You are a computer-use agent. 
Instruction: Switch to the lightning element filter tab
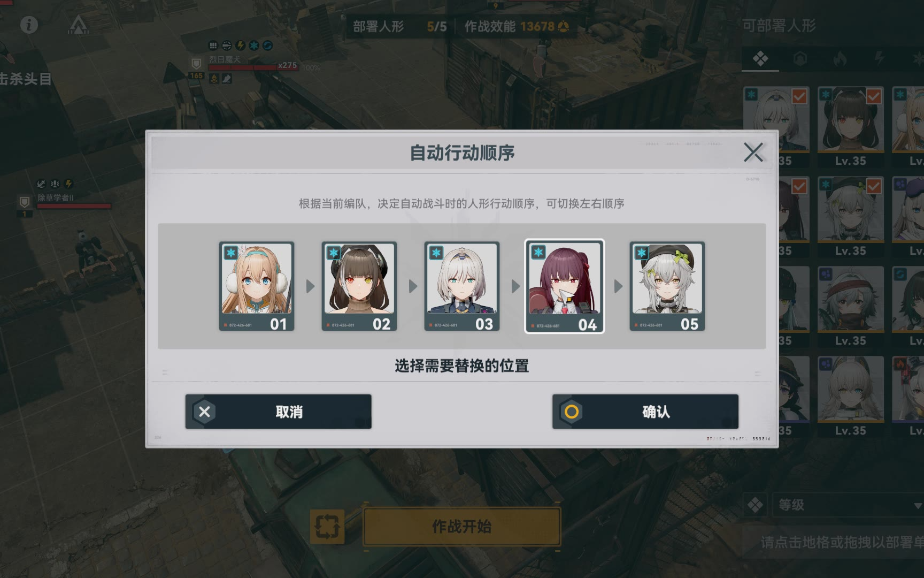(x=880, y=58)
